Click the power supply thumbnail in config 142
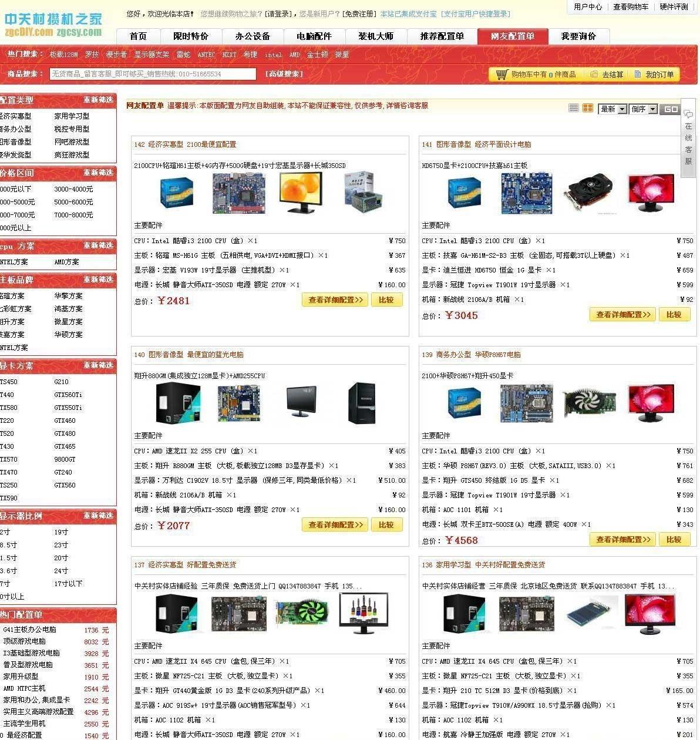Image resolution: width=700 pixels, height=740 pixels. click(363, 191)
